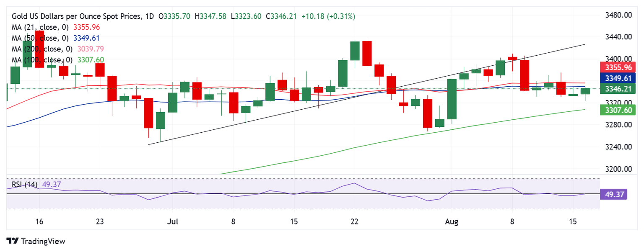Click the 3200.00 price axis label
The width and height of the screenshot is (644, 252).
[618, 170]
